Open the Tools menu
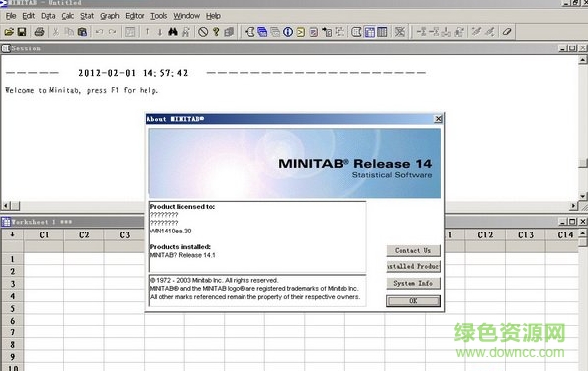This screenshot has width=588, height=371. (159, 16)
